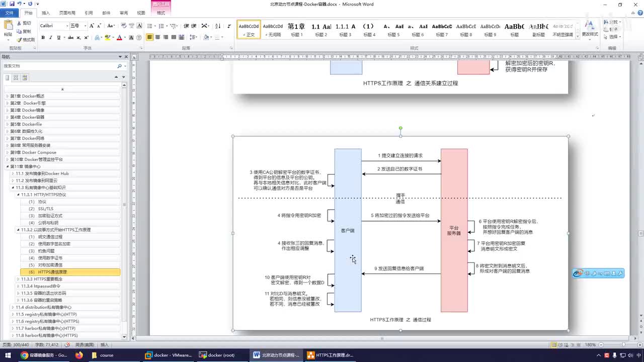Toggle show paragraph marks
This screenshot has height=362, width=644.
[x=229, y=26]
